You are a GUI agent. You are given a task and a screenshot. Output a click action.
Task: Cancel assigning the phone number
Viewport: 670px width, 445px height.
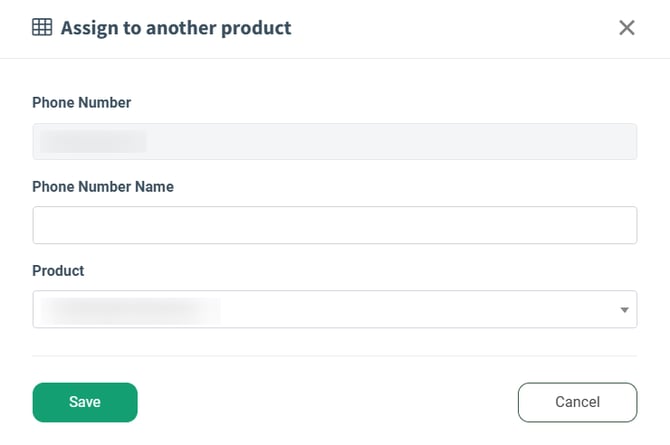577,402
